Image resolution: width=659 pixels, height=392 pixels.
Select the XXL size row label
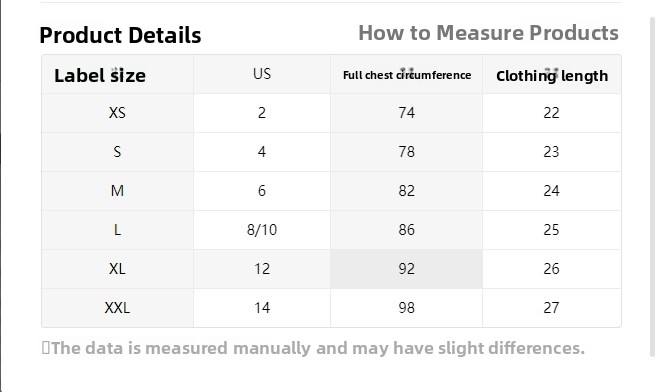point(117,308)
